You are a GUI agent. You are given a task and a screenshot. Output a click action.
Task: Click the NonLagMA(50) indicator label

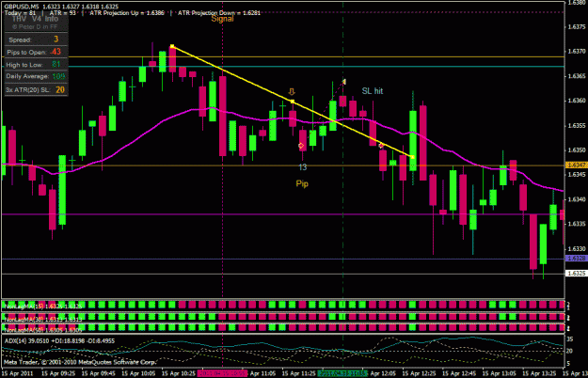42,330
